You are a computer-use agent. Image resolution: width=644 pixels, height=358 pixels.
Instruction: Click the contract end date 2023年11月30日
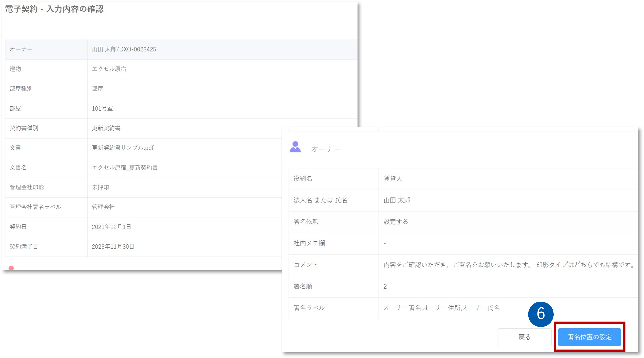[113, 246]
